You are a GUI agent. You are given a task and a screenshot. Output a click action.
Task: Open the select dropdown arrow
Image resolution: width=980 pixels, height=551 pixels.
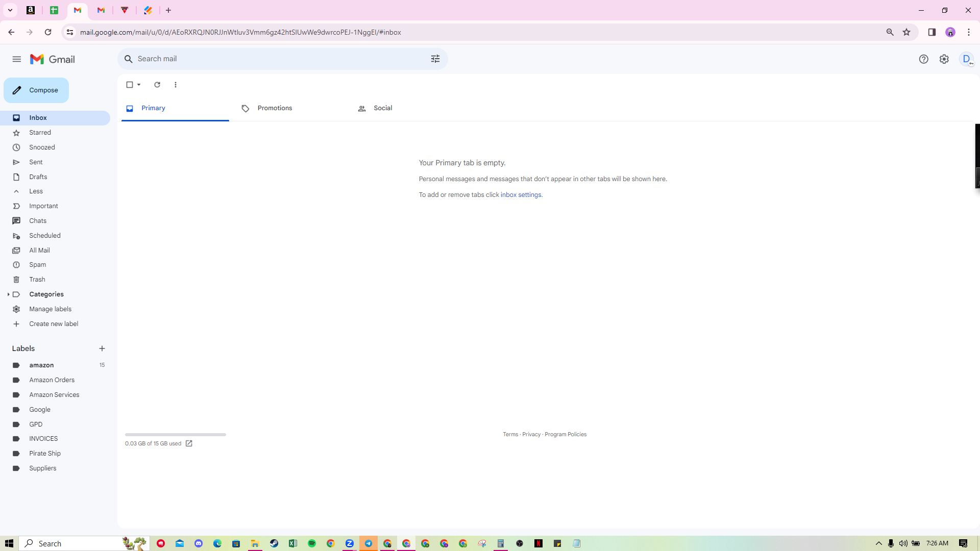tap(139, 85)
